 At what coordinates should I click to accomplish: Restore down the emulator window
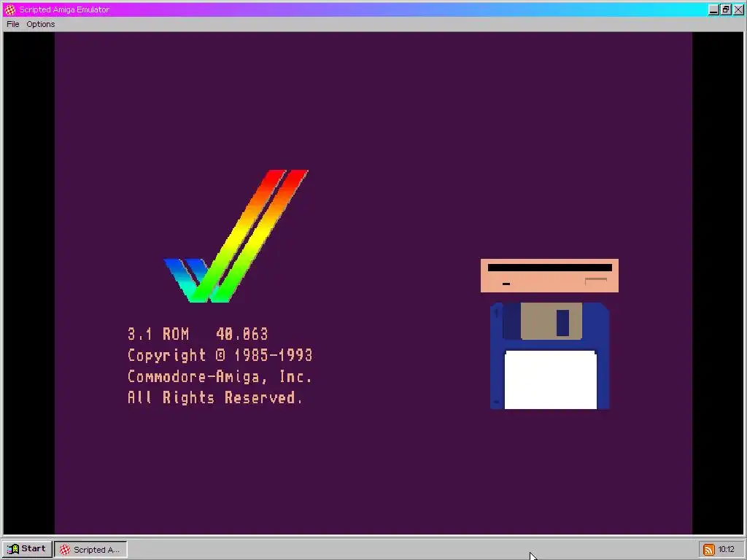(x=726, y=9)
